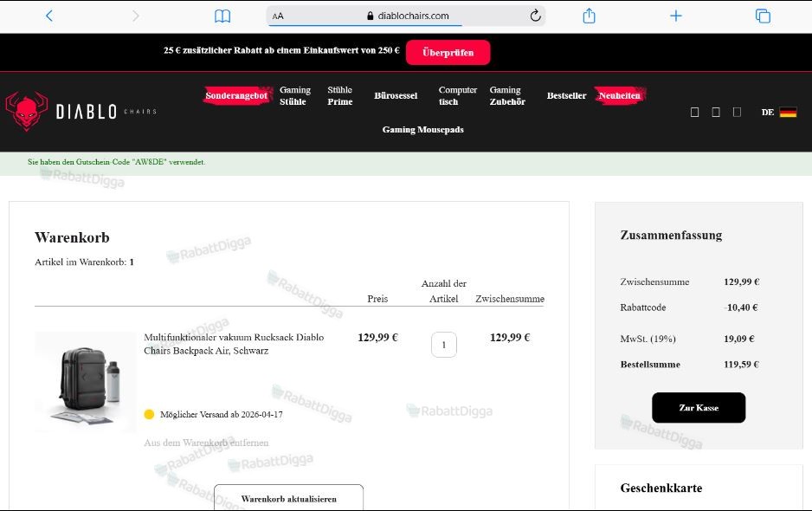Click the Neuheiten navigation link
Viewport: 812px width, 511px height.
[x=619, y=95]
